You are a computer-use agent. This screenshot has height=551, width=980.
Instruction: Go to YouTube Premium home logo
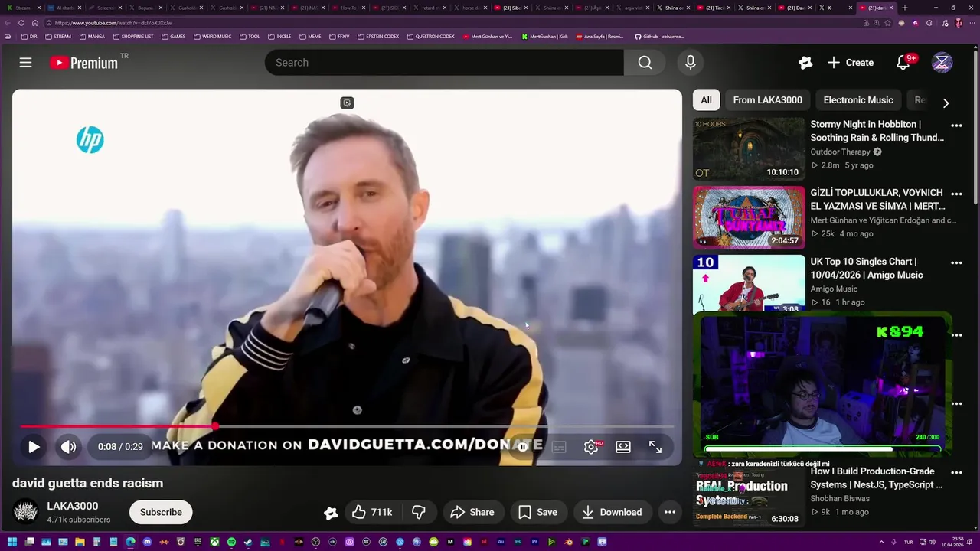(84, 63)
